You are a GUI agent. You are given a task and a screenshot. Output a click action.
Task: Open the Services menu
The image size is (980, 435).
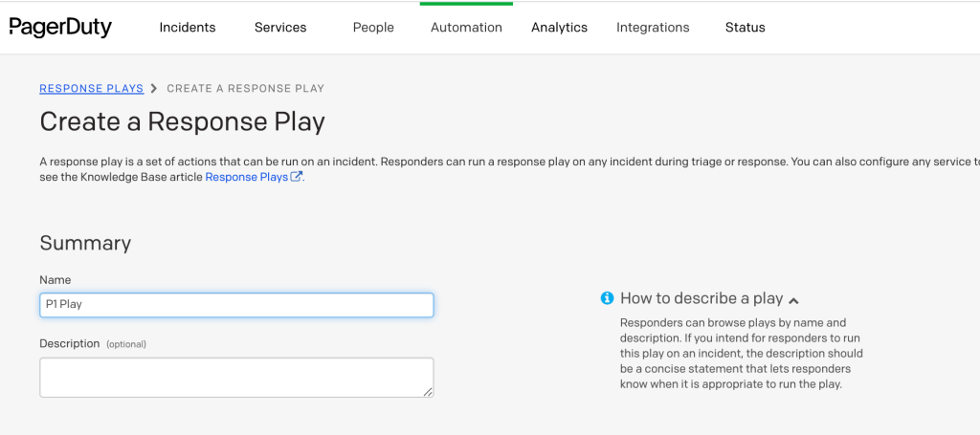tap(280, 28)
